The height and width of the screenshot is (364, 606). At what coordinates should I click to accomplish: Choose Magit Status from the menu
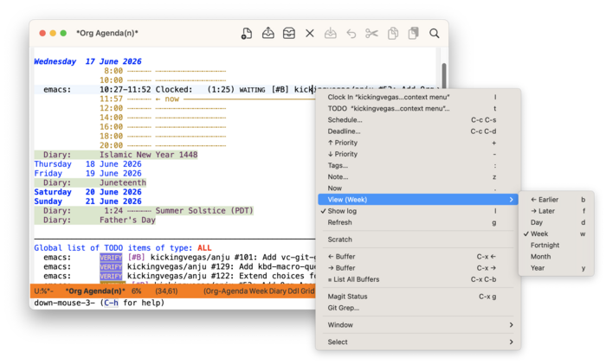[418, 297]
